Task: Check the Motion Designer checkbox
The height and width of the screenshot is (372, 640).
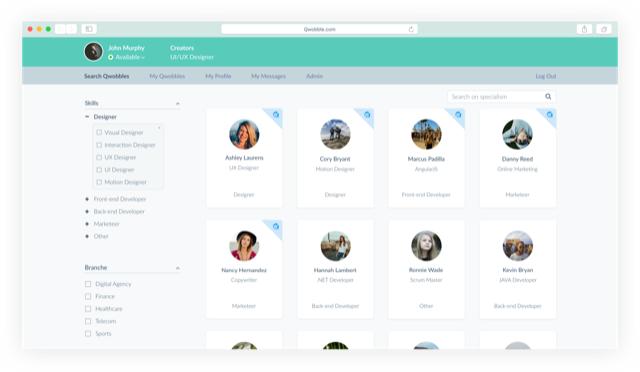Action: [x=99, y=182]
